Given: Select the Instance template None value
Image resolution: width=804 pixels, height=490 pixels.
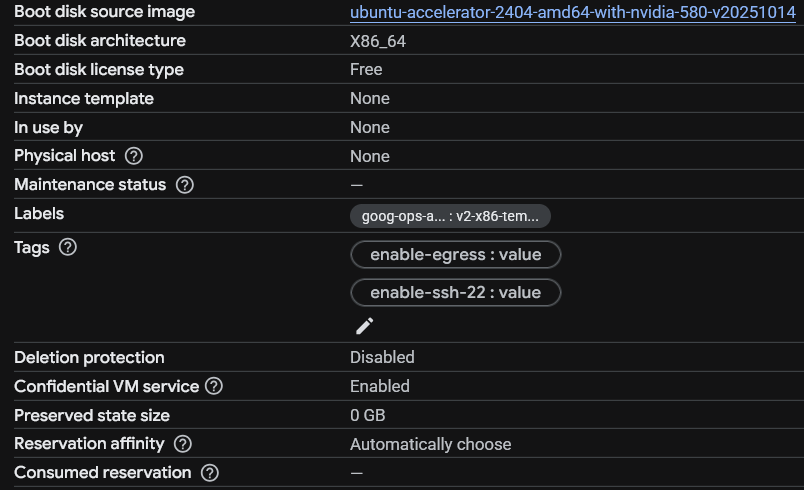Looking at the screenshot, I should [x=370, y=98].
